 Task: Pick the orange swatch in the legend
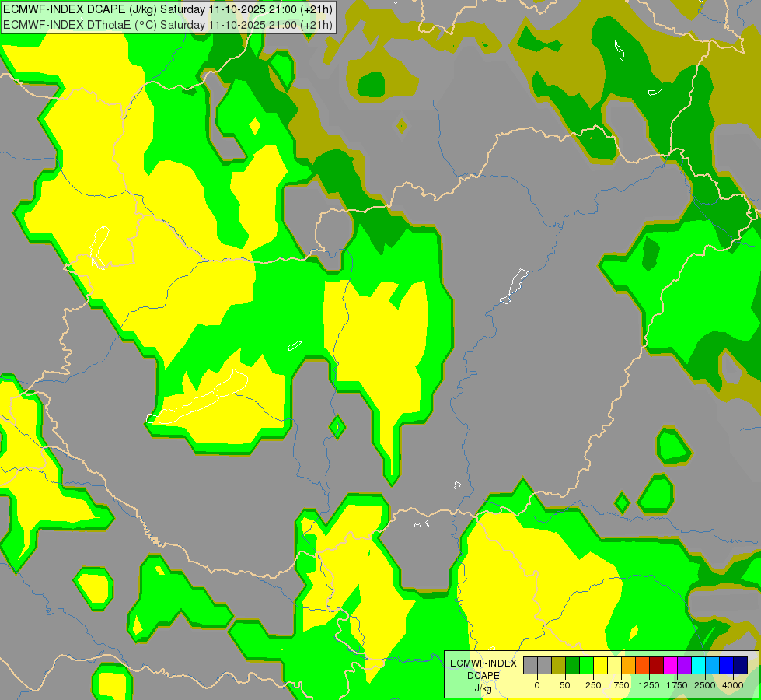pyautogui.click(x=628, y=665)
